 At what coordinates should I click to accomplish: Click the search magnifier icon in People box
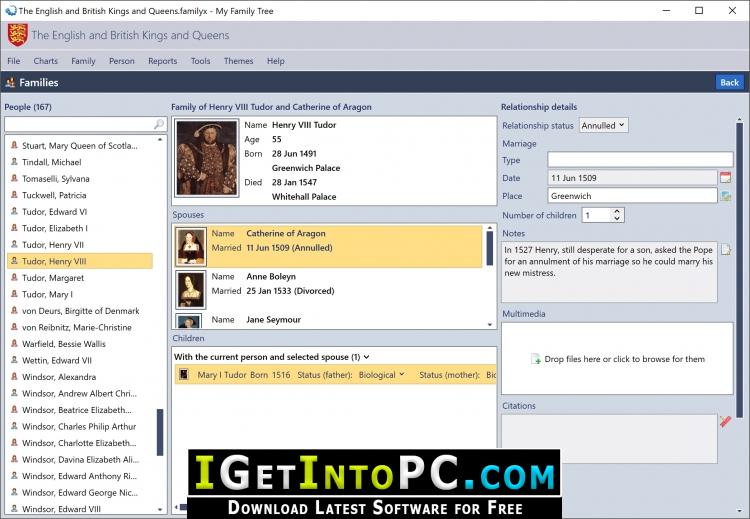pyautogui.click(x=159, y=124)
